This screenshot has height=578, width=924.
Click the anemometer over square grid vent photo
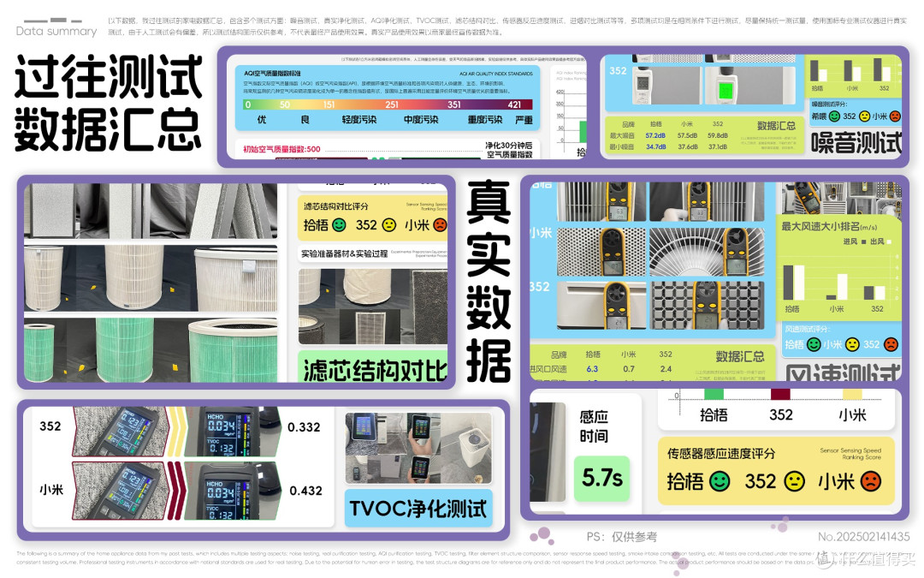click(707, 306)
